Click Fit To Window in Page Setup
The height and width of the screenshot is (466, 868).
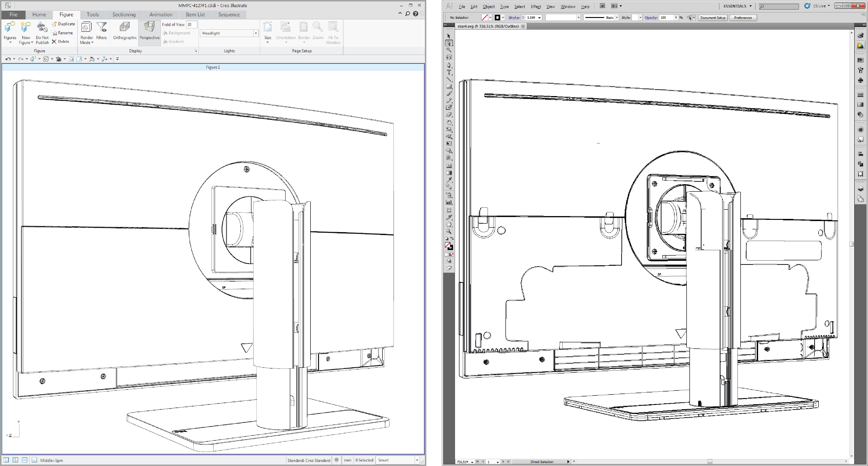[x=333, y=34]
